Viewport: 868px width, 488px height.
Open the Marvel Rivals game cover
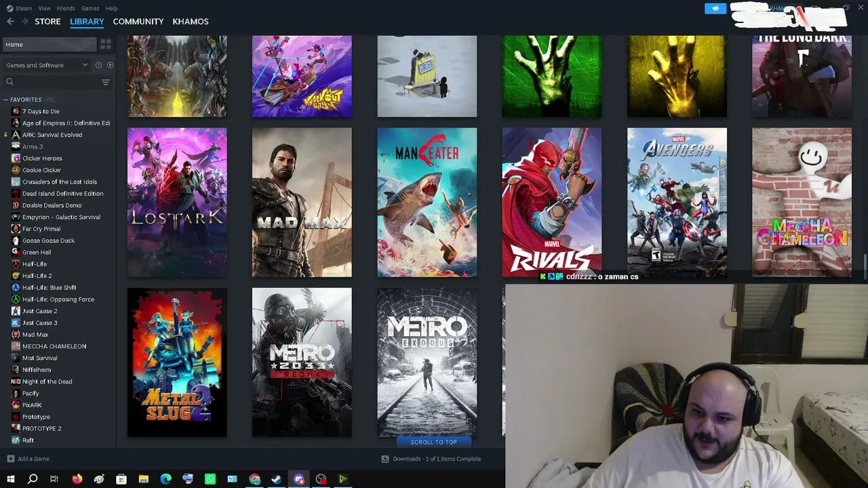552,202
